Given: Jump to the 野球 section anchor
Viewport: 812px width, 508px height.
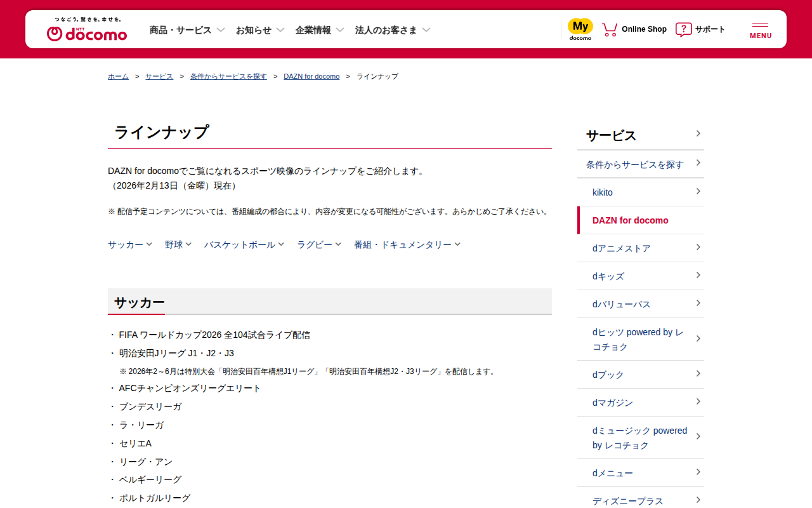Looking at the screenshot, I should click(178, 244).
